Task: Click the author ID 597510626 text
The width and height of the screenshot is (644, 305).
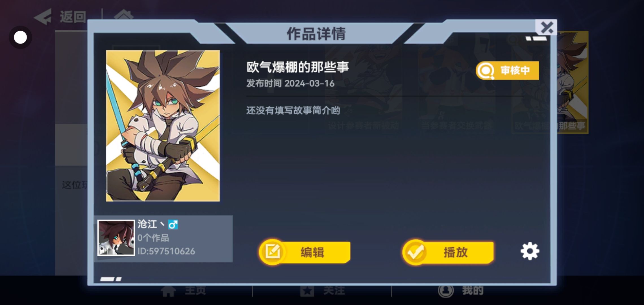Action: [166, 251]
